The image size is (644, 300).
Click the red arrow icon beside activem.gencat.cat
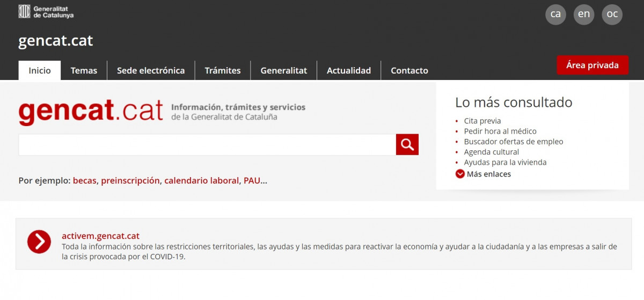click(39, 242)
